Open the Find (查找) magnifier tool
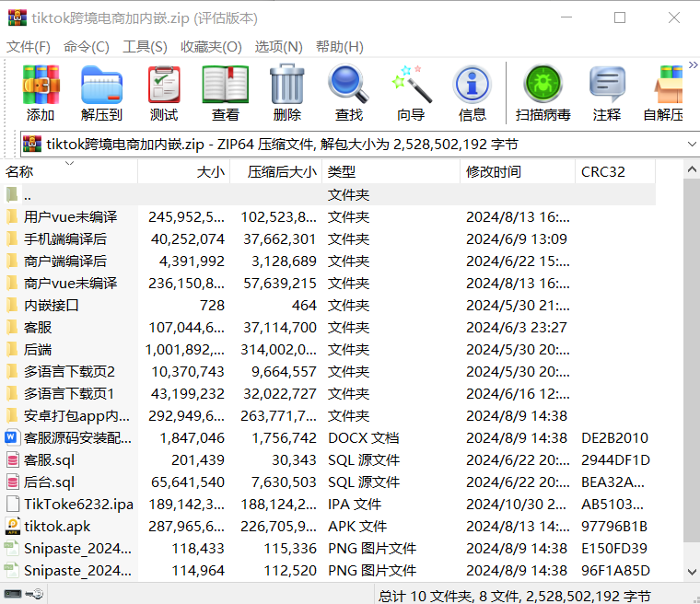The image size is (700, 604). tap(348, 93)
